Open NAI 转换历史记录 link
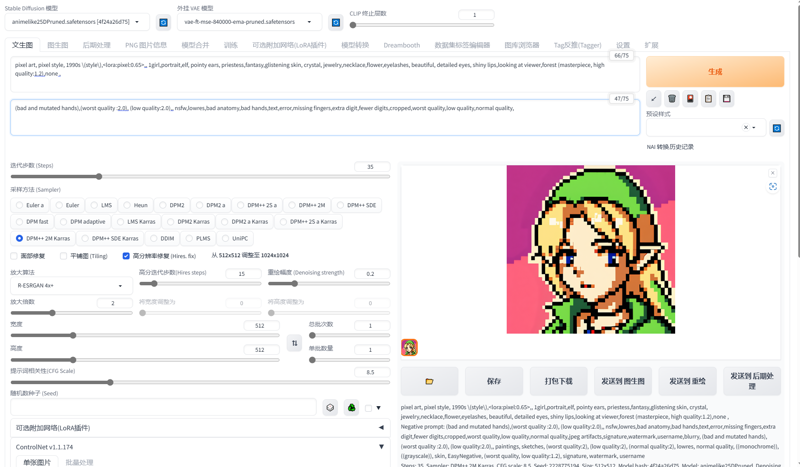The width and height of the screenshot is (800, 467). click(670, 147)
